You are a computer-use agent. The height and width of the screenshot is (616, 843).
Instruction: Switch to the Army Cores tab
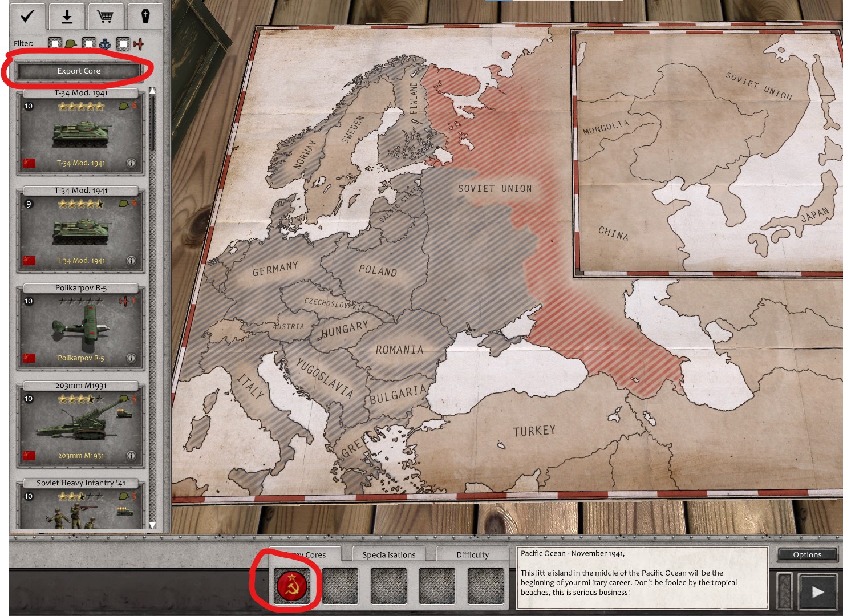(x=305, y=554)
